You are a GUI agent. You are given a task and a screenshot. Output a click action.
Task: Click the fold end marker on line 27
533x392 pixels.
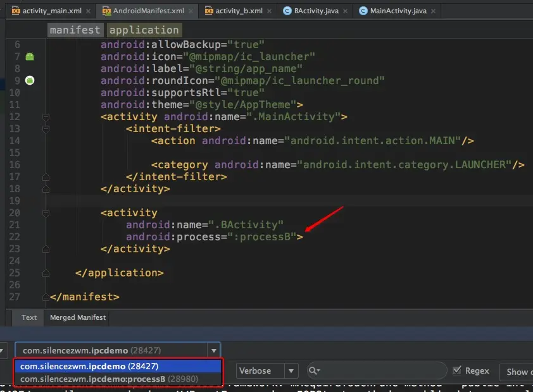tap(46, 297)
